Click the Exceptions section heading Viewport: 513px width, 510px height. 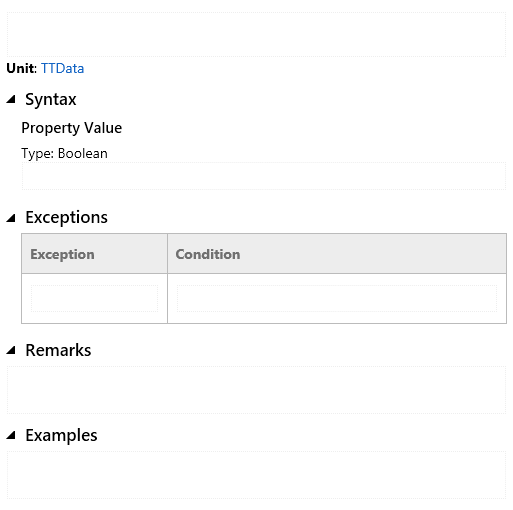click(x=66, y=217)
